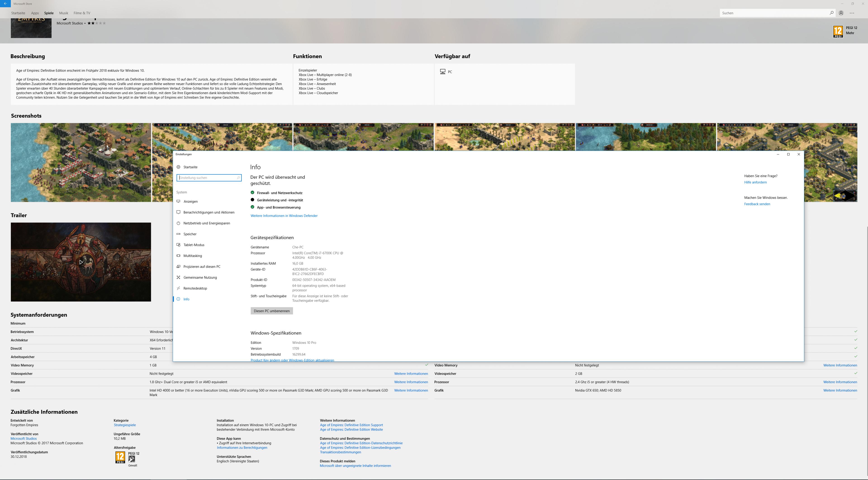Click the Hilfe anfordern link
Viewport: 868px width, 480px height.
[755, 182]
